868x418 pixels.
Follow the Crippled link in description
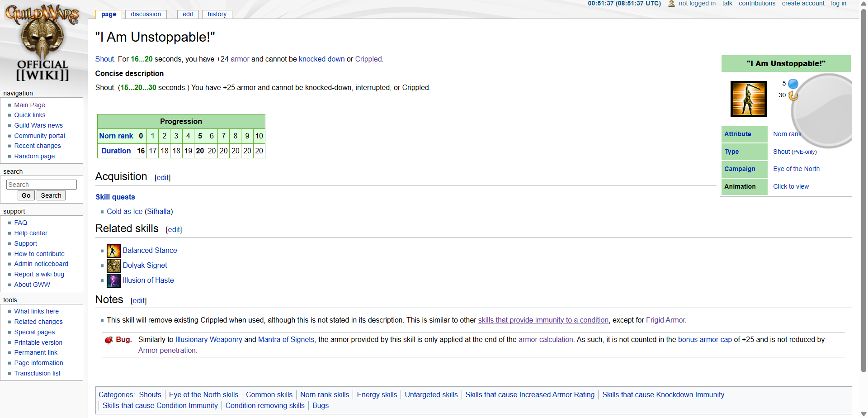pyautogui.click(x=368, y=59)
